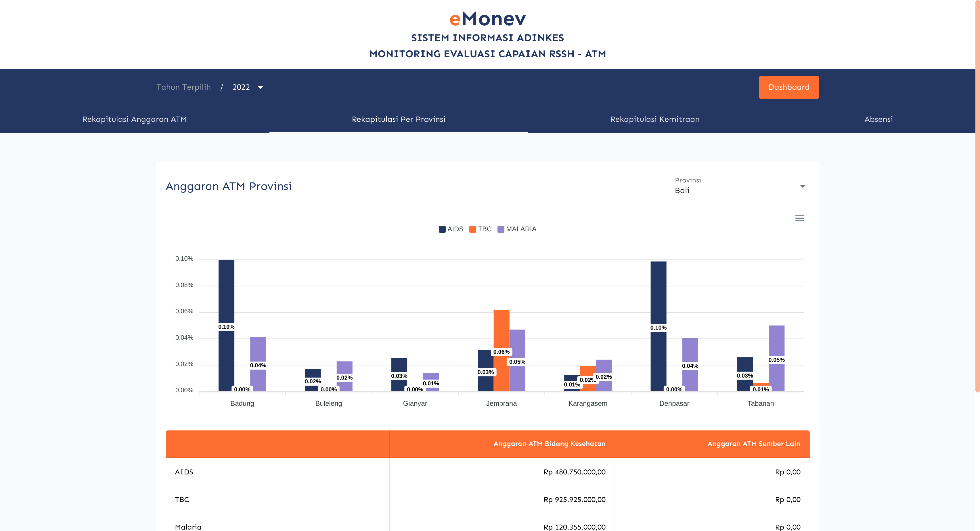This screenshot has width=980, height=531.
Task: Toggle MALARIA series in chart legend
Action: [x=520, y=229]
